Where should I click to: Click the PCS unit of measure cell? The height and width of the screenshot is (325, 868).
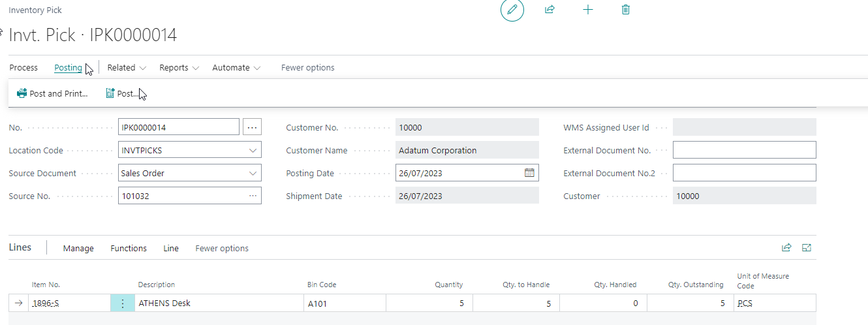[775, 303]
